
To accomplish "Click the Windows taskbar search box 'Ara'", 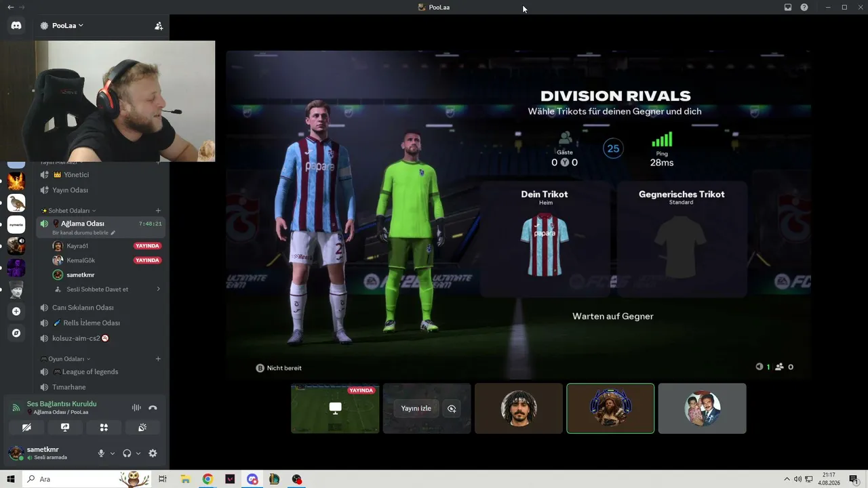I will (87, 479).
